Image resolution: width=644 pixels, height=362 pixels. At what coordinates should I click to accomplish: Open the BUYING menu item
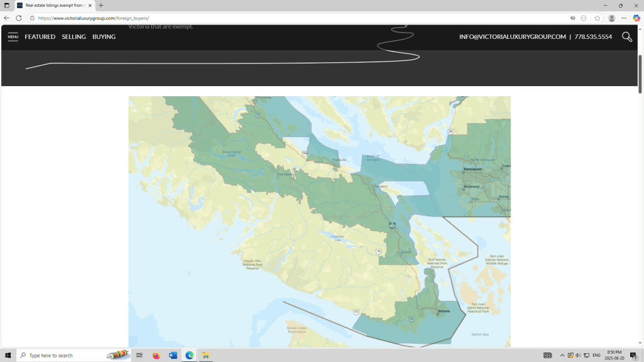tap(104, 37)
